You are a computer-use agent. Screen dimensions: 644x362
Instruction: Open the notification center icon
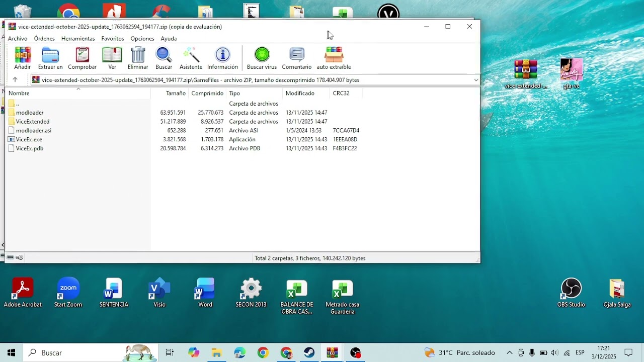click(628, 352)
